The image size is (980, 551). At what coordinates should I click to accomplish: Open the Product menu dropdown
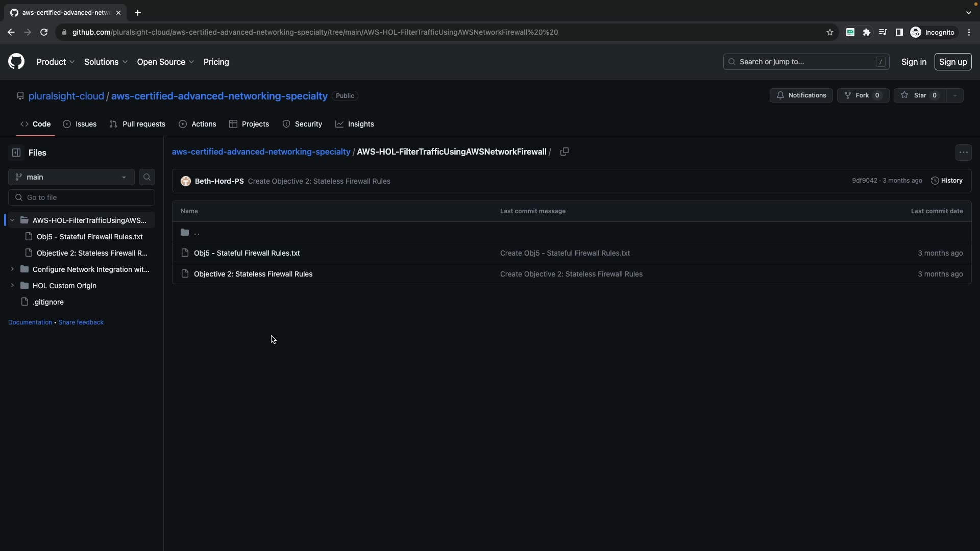pyautogui.click(x=56, y=62)
